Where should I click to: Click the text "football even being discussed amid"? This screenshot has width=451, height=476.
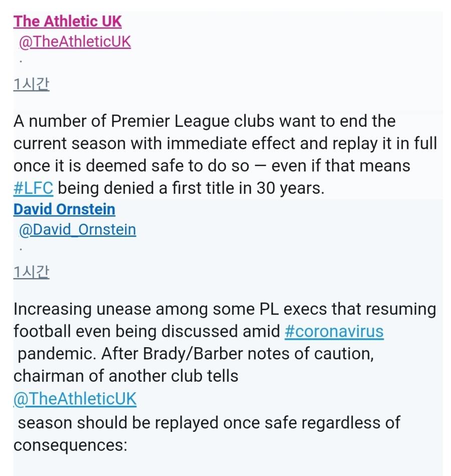coord(147,331)
